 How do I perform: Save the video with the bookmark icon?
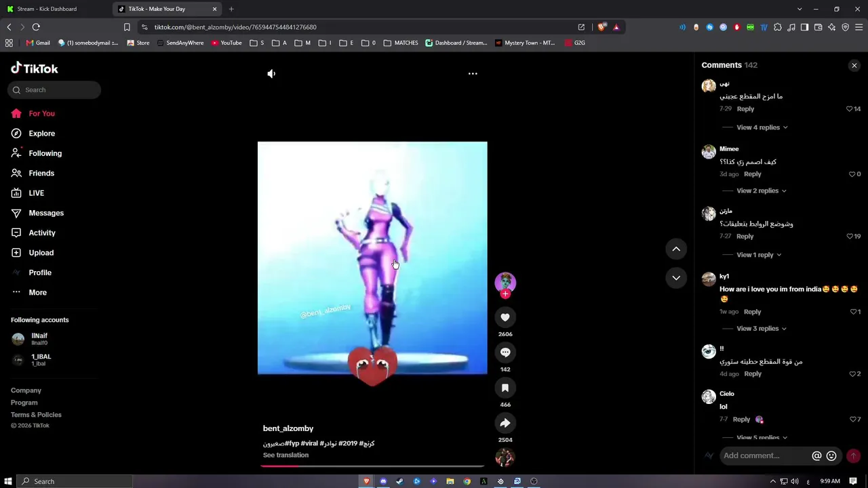tap(505, 388)
